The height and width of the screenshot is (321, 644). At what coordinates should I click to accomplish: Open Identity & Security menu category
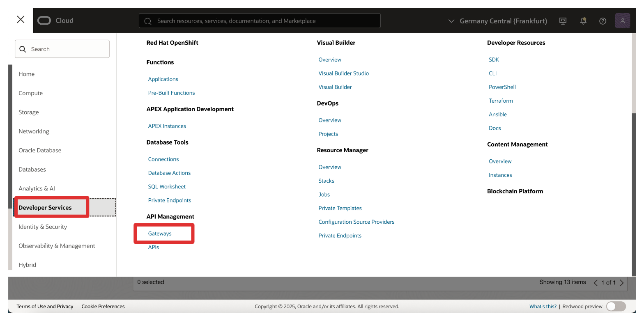point(43,227)
